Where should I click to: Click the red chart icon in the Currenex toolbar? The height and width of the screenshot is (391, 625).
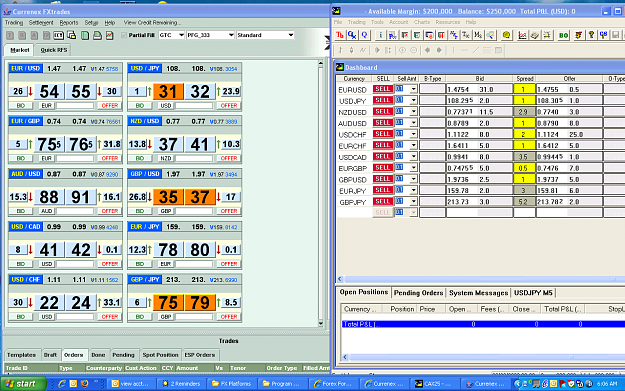tap(109, 35)
